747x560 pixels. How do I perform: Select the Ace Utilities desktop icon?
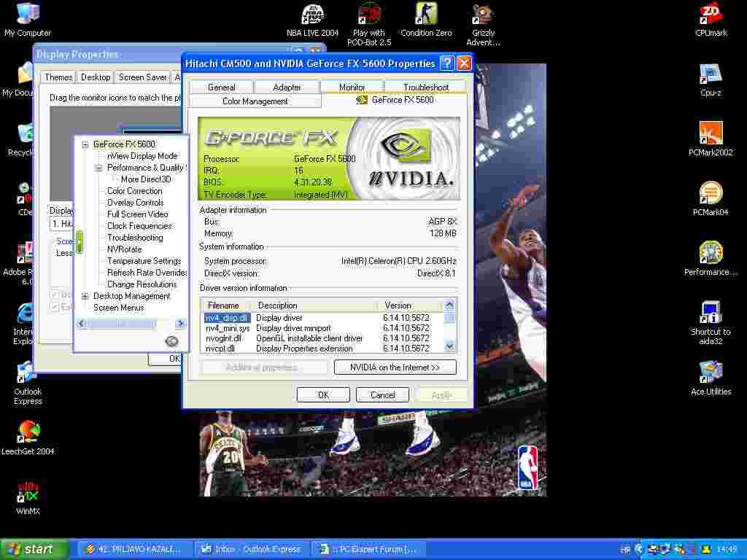point(711,373)
